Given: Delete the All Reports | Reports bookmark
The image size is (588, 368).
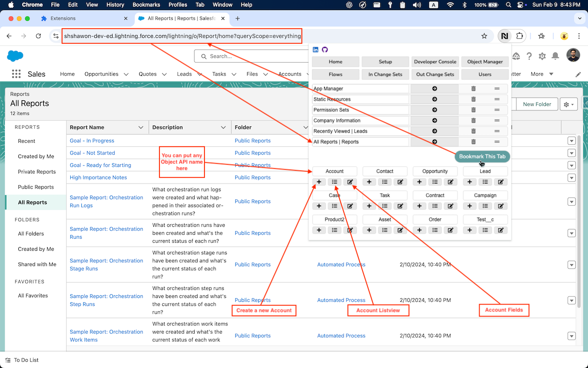Looking at the screenshot, I should click(x=474, y=142).
